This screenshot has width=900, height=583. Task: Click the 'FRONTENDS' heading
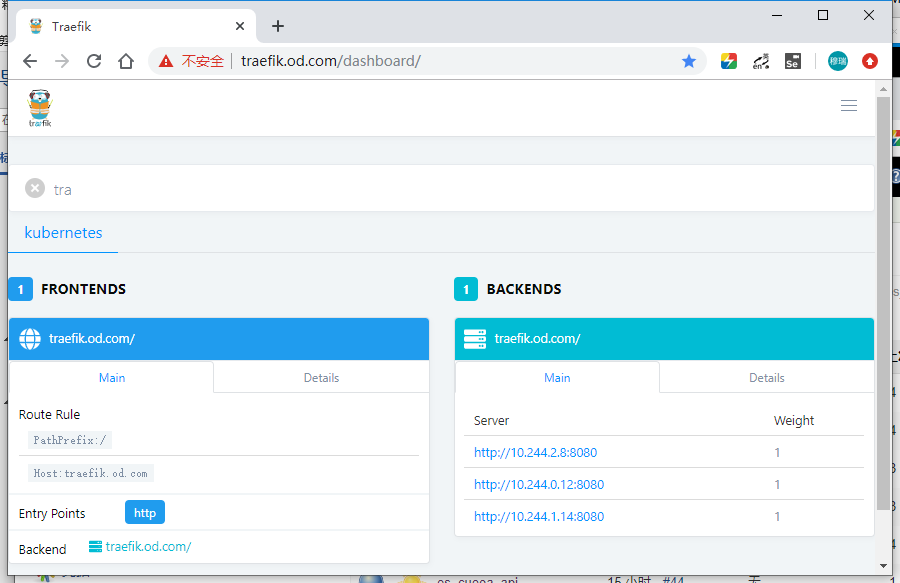point(83,289)
